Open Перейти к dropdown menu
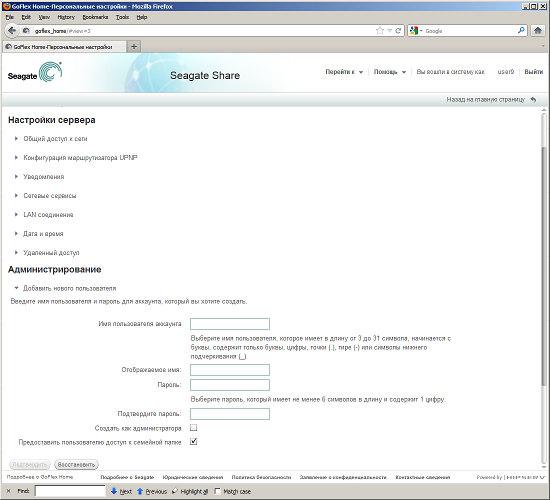Viewport: 550px width, 500px height. 344,72
